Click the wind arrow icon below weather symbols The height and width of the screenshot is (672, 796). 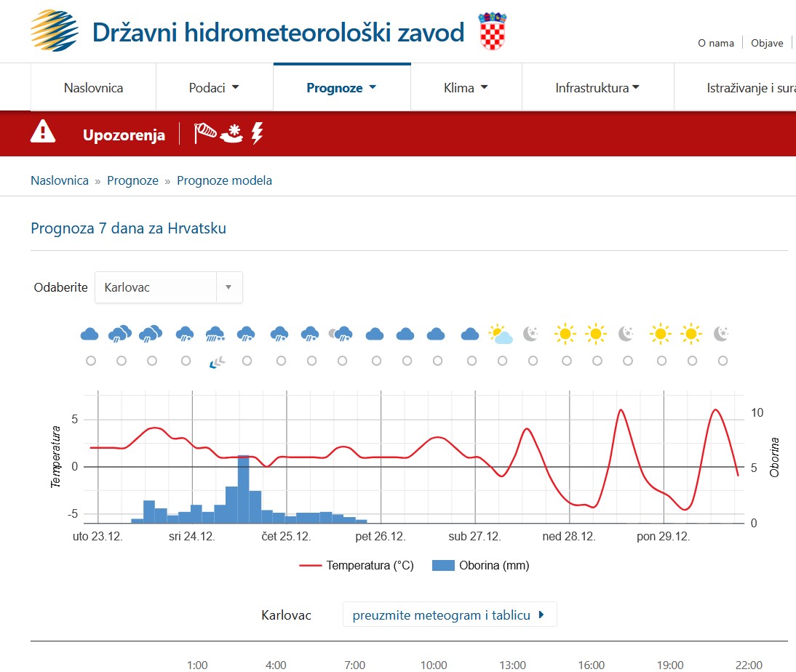[x=217, y=362]
